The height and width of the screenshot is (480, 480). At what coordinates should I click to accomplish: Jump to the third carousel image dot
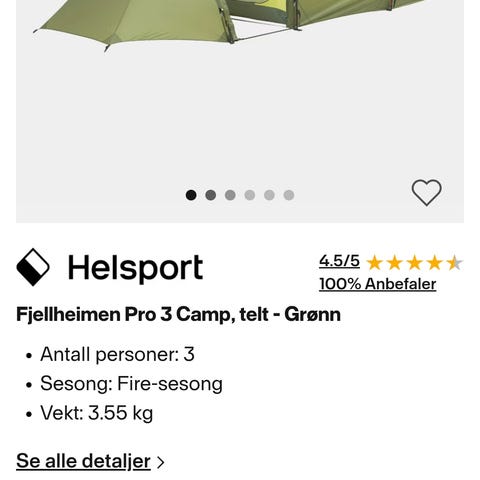click(x=230, y=195)
